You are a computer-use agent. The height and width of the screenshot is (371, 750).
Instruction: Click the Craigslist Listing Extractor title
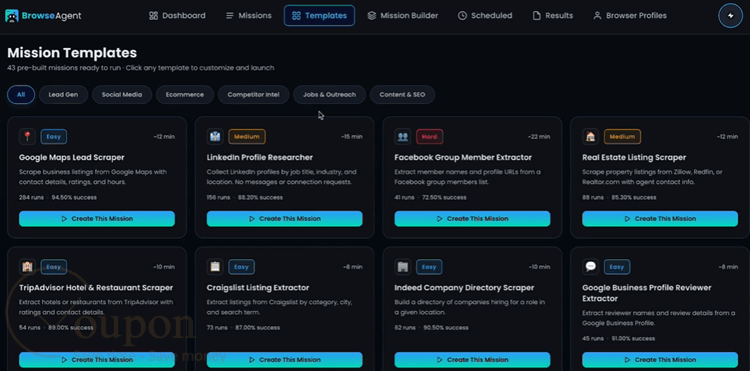pyautogui.click(x=258, y=288)
